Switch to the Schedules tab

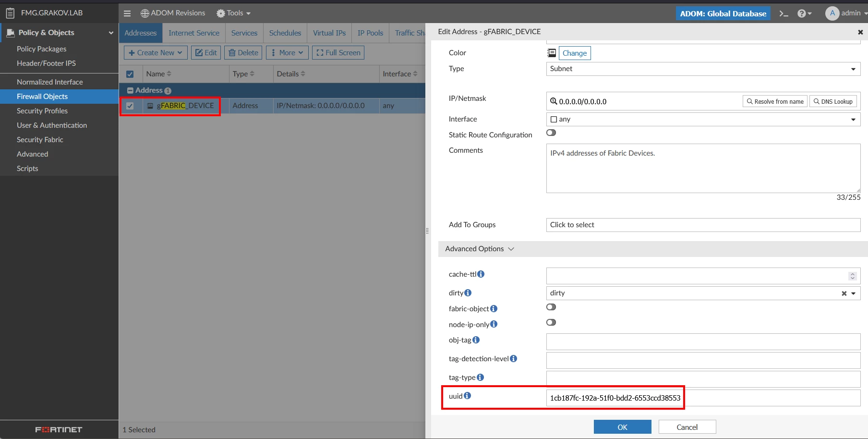click(x=285, y=33)
